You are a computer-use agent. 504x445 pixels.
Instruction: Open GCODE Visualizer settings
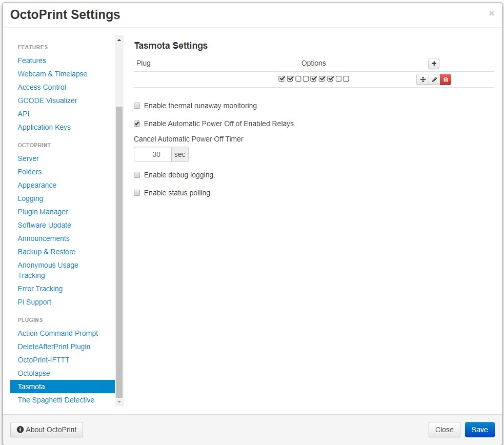coord(47,100)
